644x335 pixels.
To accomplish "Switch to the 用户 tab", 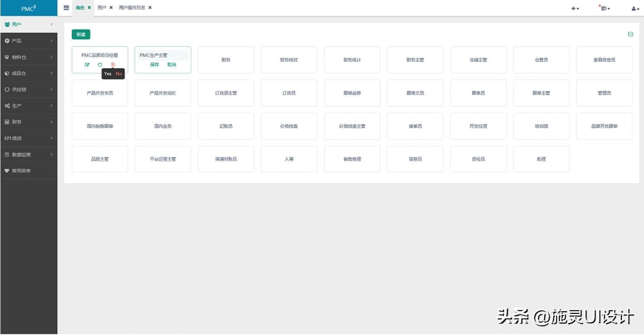I will 101,8.
